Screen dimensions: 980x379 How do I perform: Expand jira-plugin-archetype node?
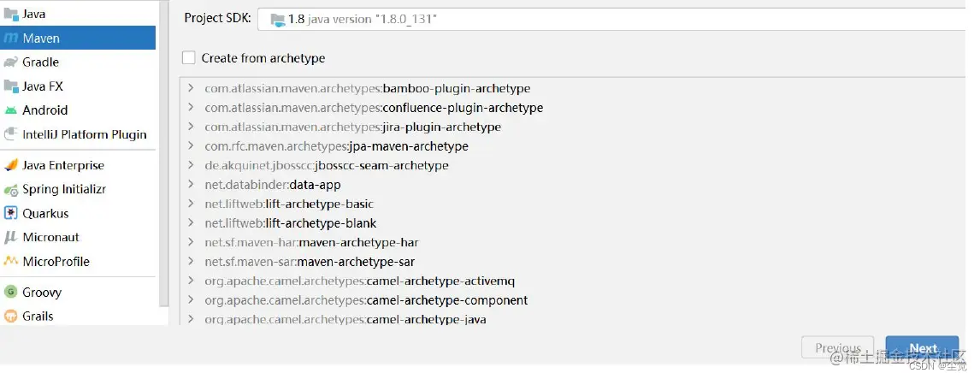191,127
